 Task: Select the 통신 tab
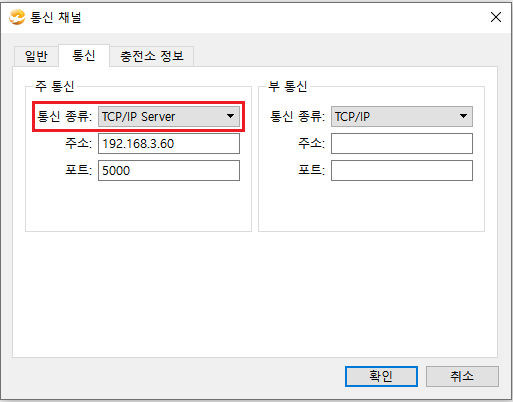84,55
